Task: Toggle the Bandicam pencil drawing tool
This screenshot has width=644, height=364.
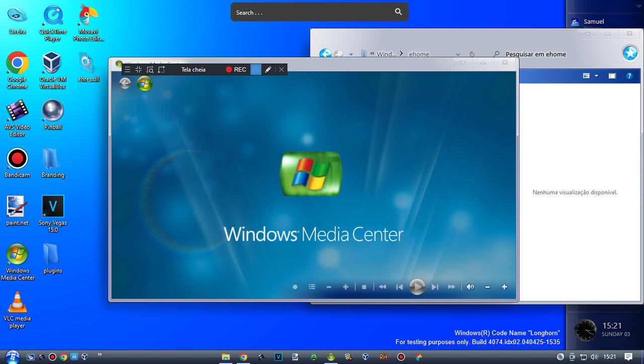Action: click(268, 69)
